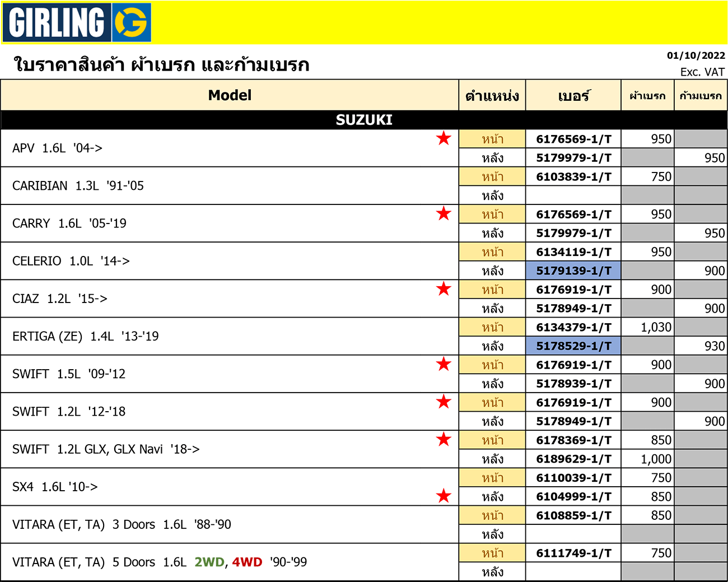Click the blue-highlighted part number 5179139-1/T
The height and width of the screenshot is (582, 728).
[573, 271]
